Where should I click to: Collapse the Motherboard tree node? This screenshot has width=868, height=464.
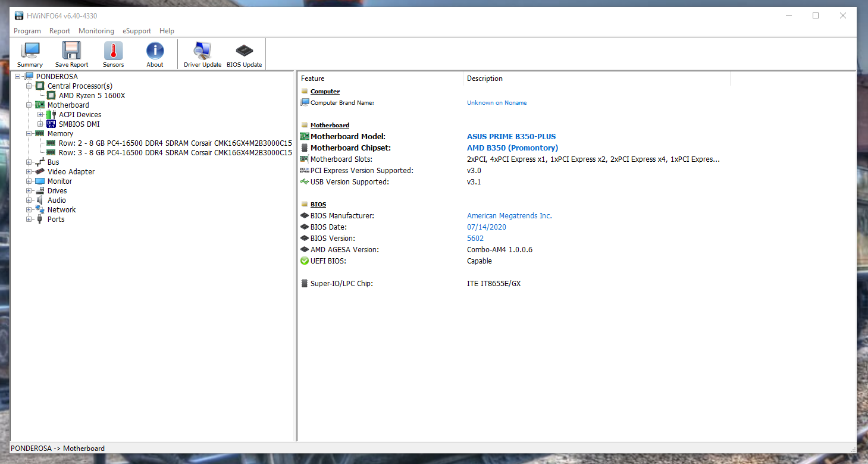pyautogui.click(x=29, y=105)
